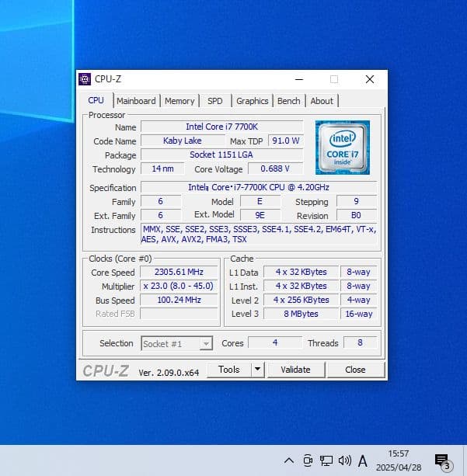Click the Specification field i7-7700K CPU @ 4.20GHz
Viewport: 467px width, 476px height.
pyautogui.click(x=259, y=187)
